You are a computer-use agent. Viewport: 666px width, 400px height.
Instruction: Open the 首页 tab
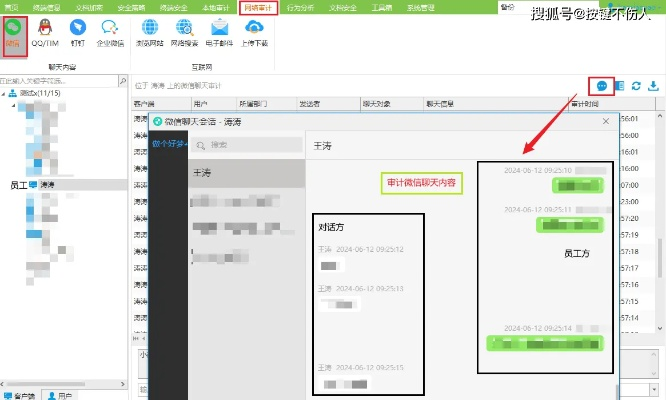point(11,8)
